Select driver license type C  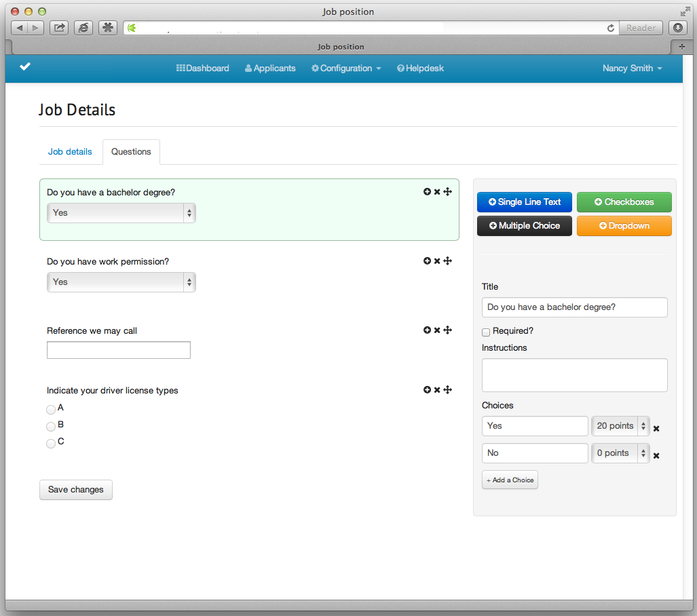[51, 443]
